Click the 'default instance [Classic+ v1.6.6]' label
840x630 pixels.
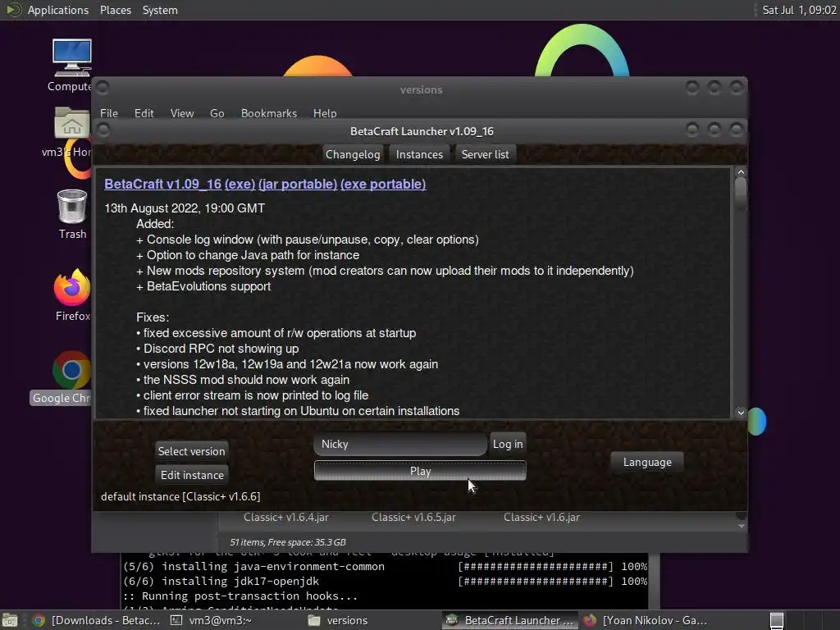[180, 496]
